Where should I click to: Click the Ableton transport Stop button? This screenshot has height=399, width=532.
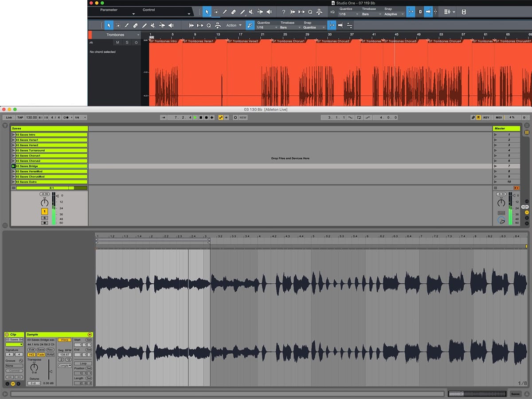tap(200, 117)
